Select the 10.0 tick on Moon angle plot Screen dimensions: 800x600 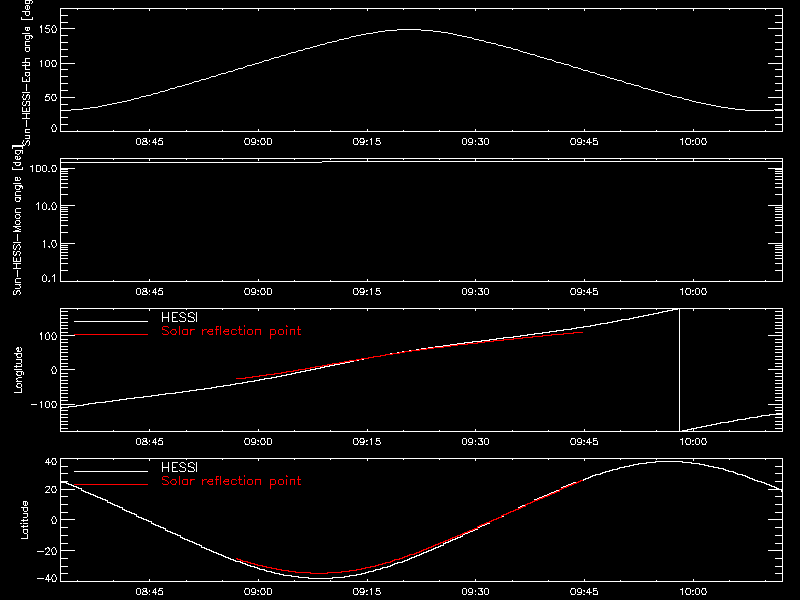point(46,206)
